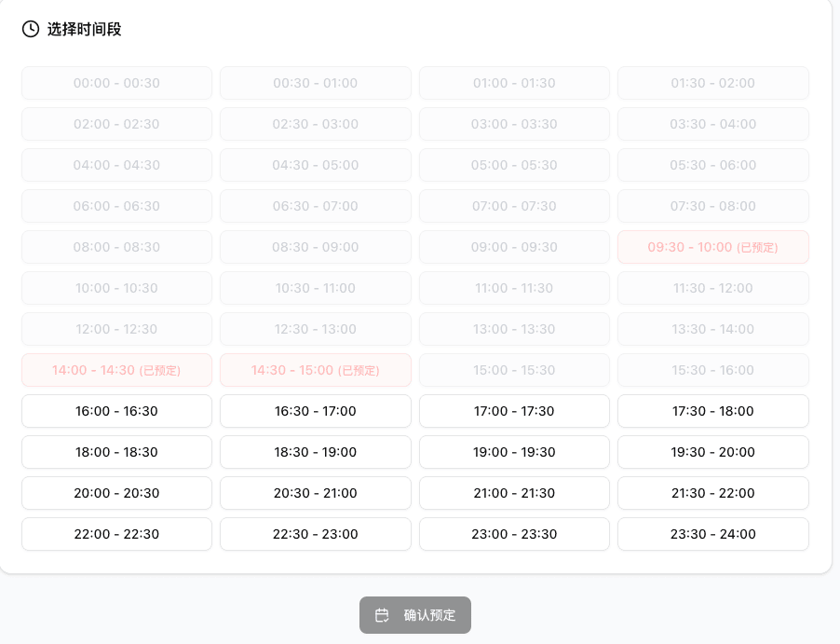This screenshot has width=840, height=644.
Task: Select the 22:00 - 22:30 slot
Action: [116, 534]
